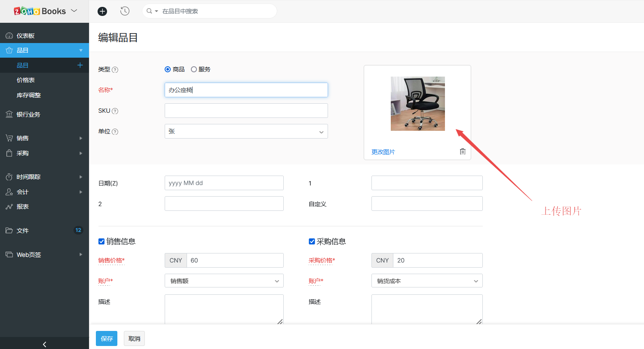Open the recent history clock icon
The image size is (644, 349).
pyautogui.click(x=125, y=11)
